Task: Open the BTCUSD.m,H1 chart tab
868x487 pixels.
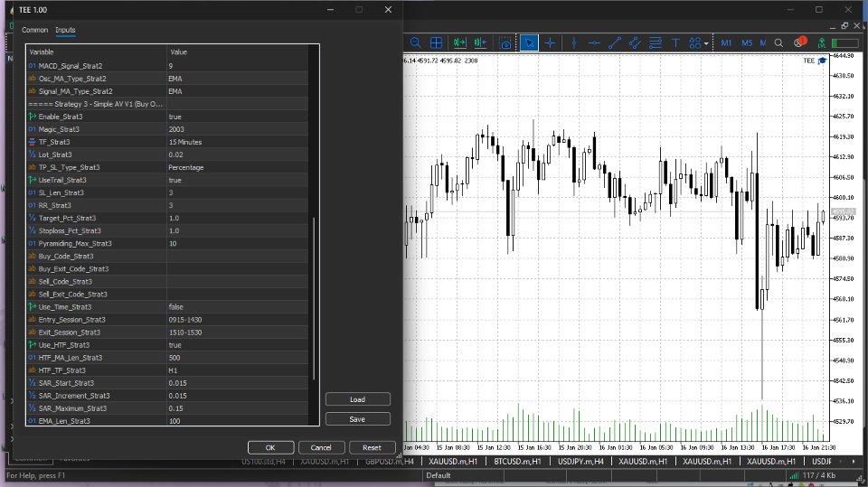Action: coord(517,461)
